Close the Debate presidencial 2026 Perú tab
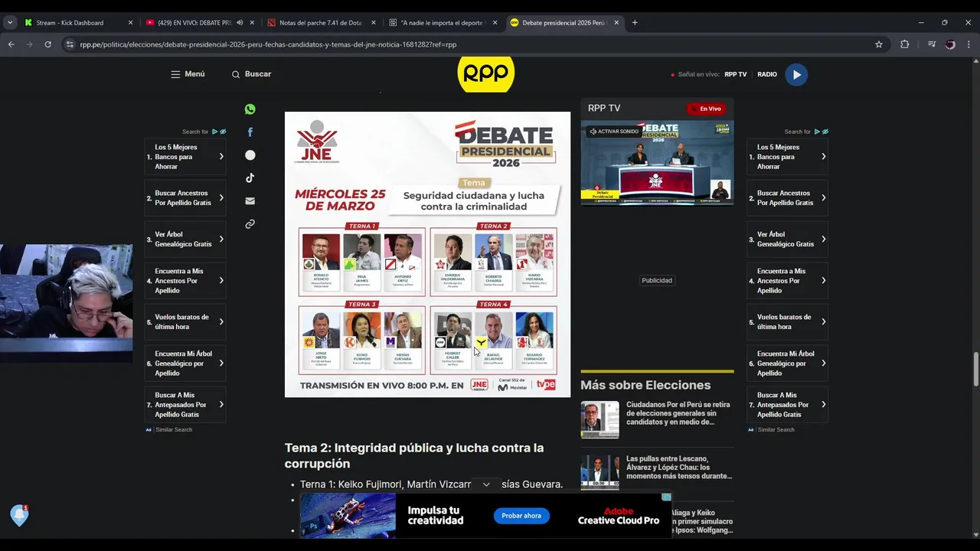 click(616, 22)
